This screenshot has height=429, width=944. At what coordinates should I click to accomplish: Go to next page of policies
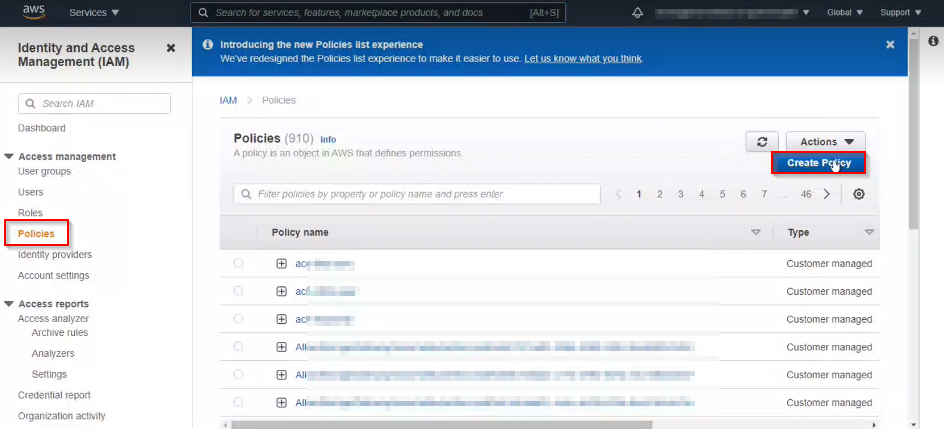pos(827,194)
